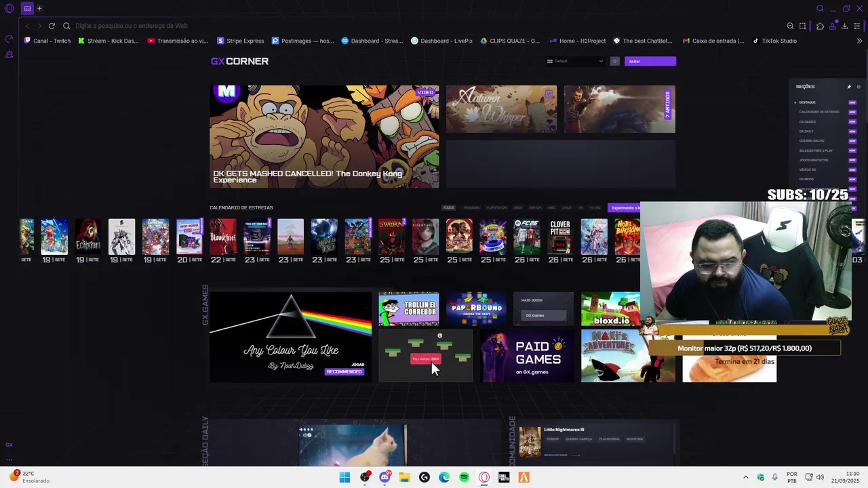Click the purple Experimente button
Viewport: 868px width, 488px height.
[x=625, y=207]
